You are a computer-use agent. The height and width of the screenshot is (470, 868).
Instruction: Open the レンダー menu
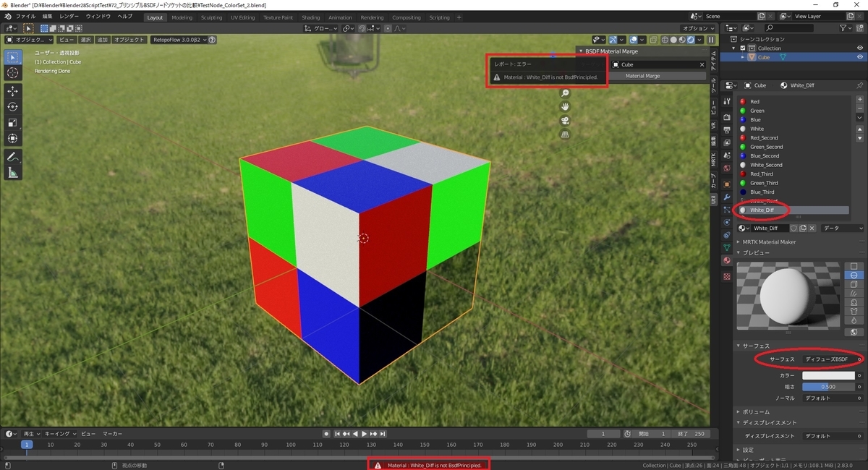(69, 16)
